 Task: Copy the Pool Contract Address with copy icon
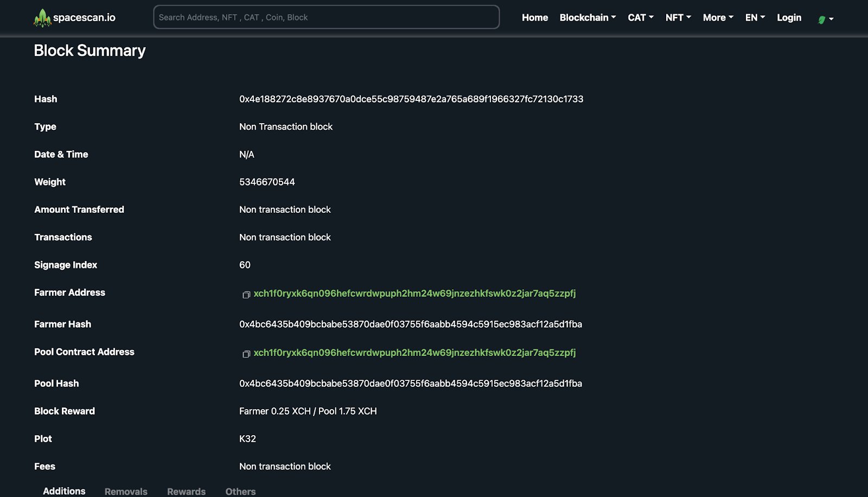click(x=246, y=354)
